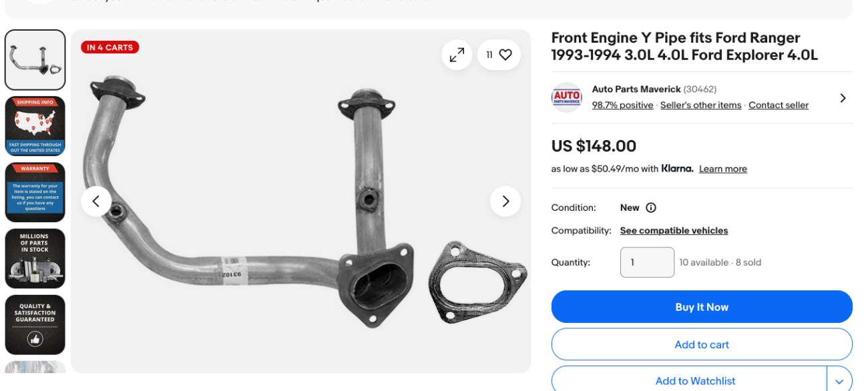Click the Klarna logo
Image resolution: width=868 pixels, height=391 pixels.
(x=677, y=168)
